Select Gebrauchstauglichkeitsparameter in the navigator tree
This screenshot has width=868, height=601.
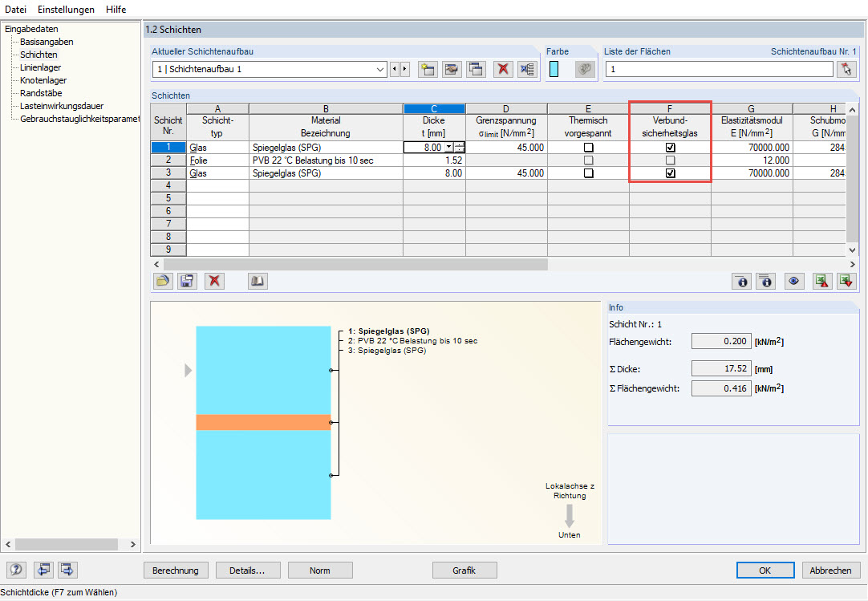click(x=79, y=119)
